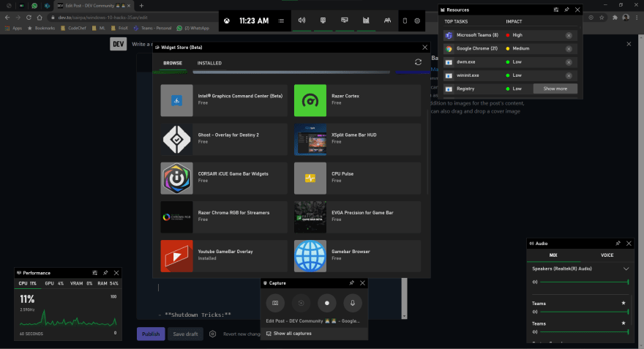Open the Gamebar Browser globe icon
Viewport: 644px width, 349px height.
click(310, 256)
